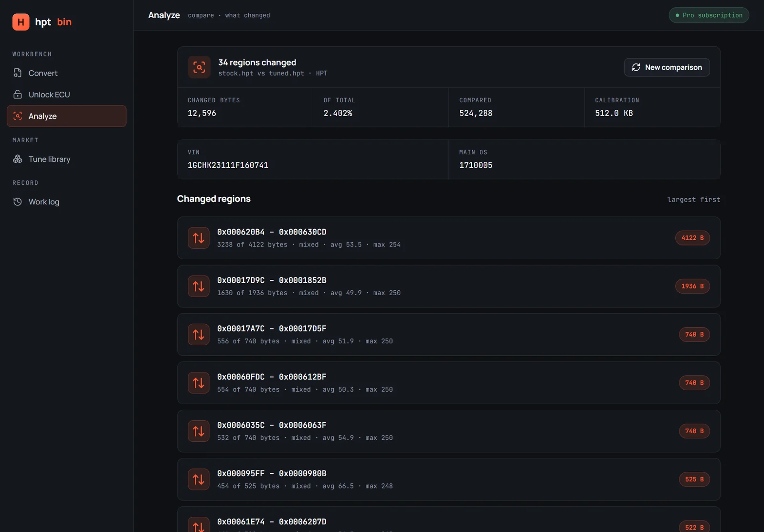Click the swap-arrows icon for region 0x0006035C
764x532 pixels.
199,431
